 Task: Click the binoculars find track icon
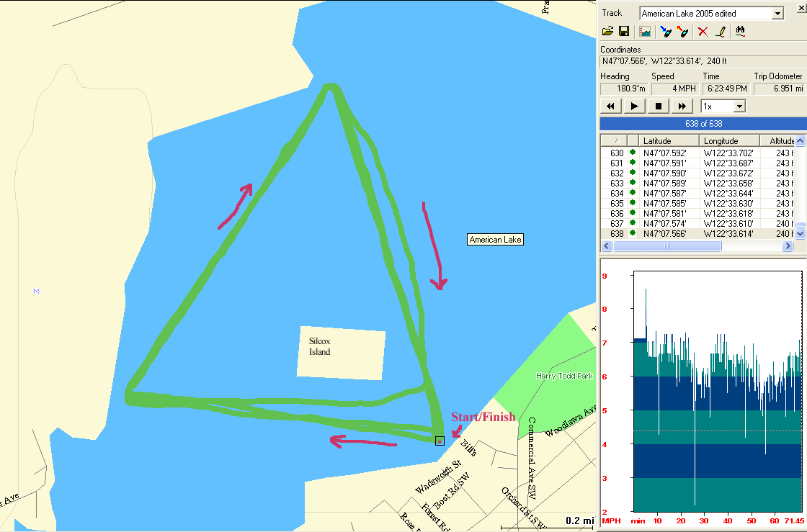pos(740,32)
